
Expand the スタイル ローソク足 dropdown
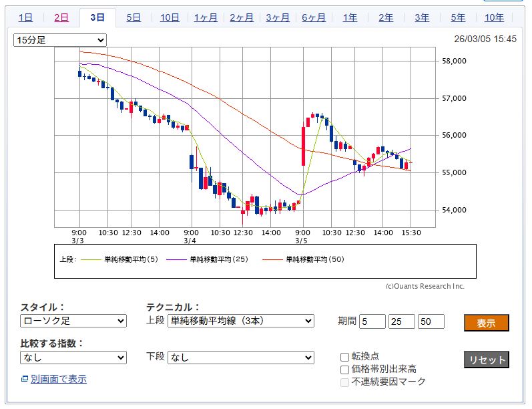(x=73, y=321)
